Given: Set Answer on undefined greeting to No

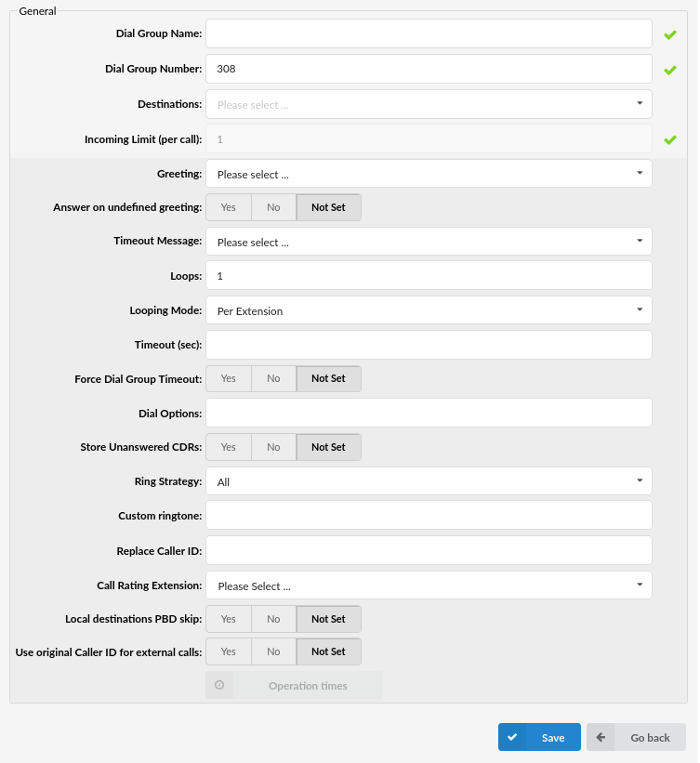Looking at the screenshot, I should (x=273, y=207).
